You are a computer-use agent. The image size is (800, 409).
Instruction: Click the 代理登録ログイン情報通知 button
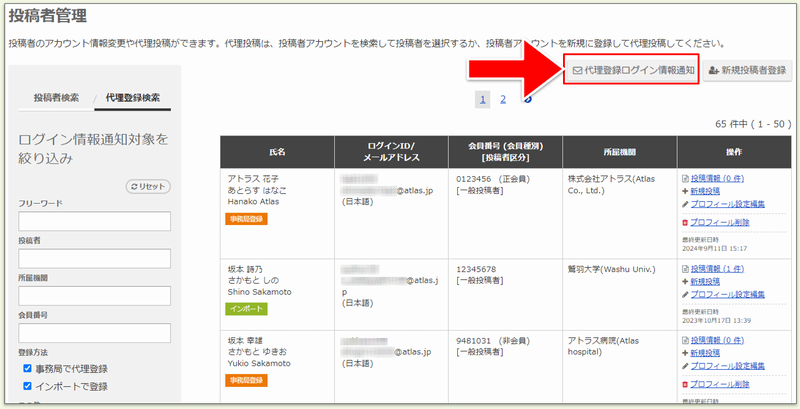click(631, 70)
